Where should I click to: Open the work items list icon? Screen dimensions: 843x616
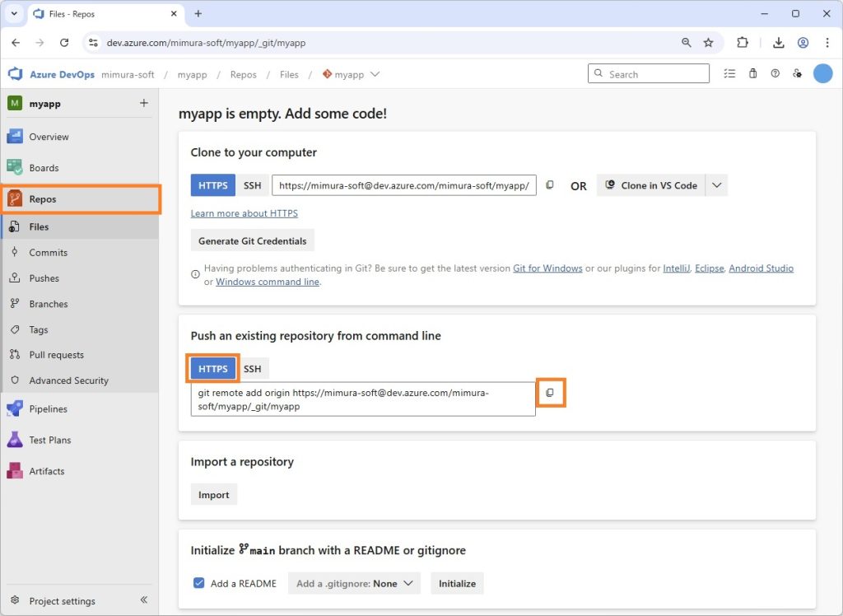[729, 74]
